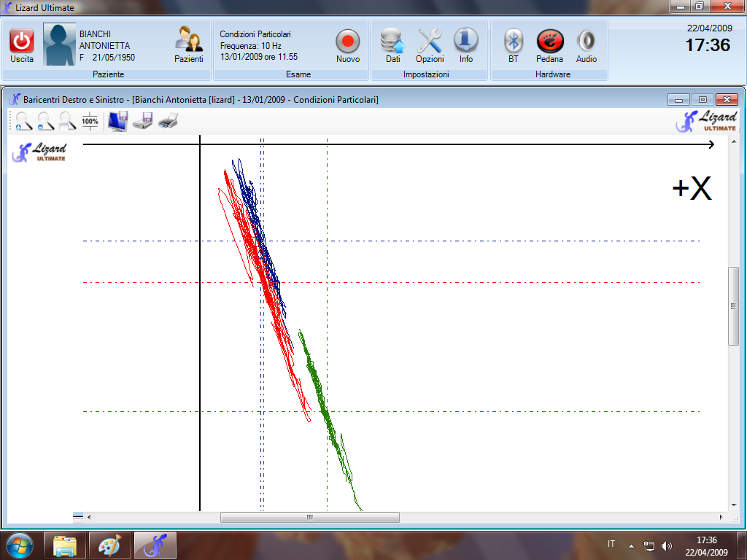
Task: Select the zoom area magnifier tool
Action: (x=67, y=121)
